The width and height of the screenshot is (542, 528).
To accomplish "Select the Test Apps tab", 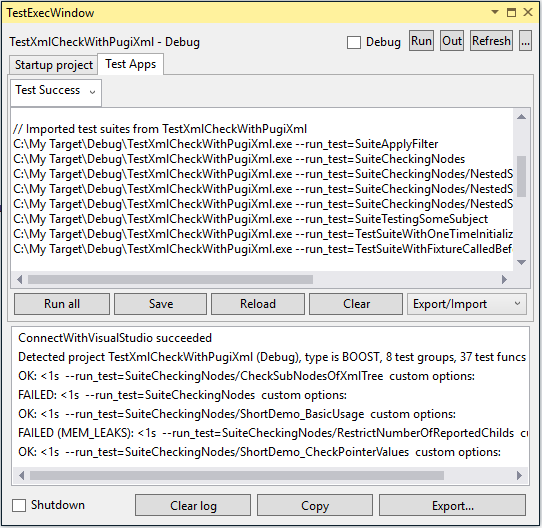I will (x=131, y=64).
